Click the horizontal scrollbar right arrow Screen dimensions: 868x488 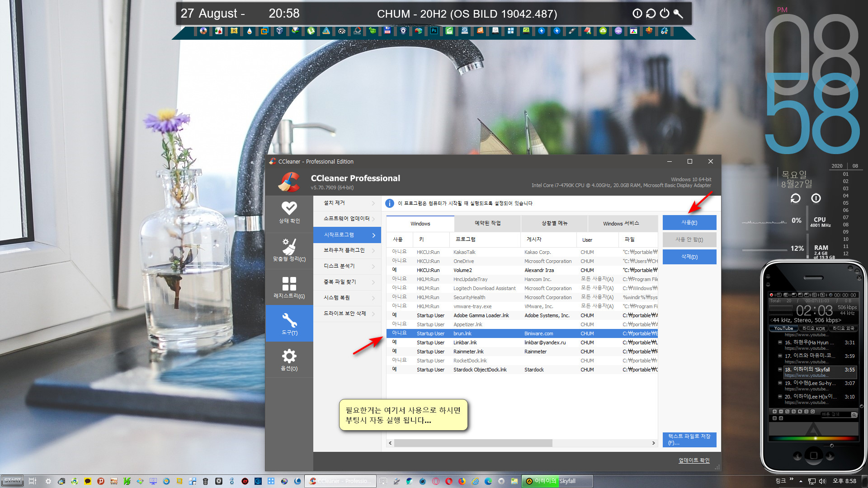[653, 443]
